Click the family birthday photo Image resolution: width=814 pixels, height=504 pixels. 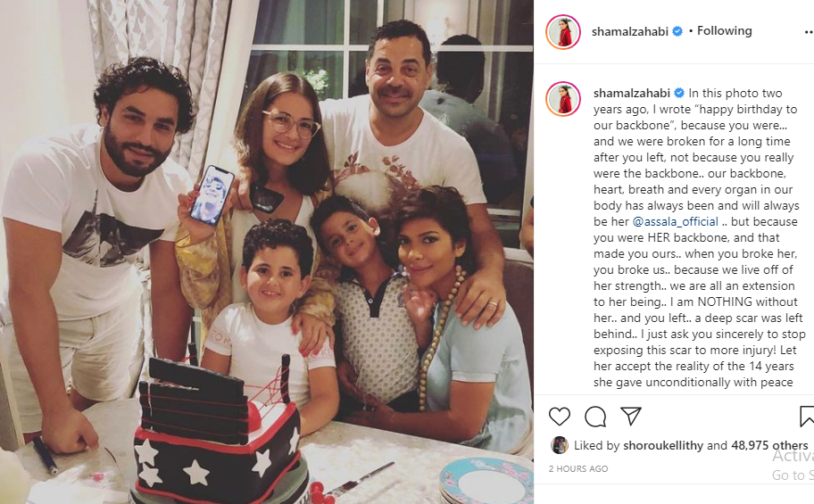(267, 252)
